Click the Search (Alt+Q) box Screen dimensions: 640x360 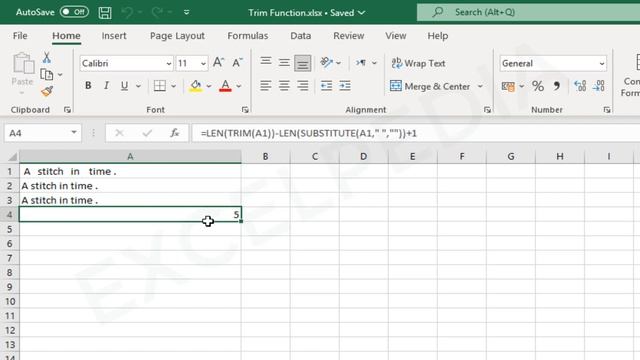click(528, 12)
